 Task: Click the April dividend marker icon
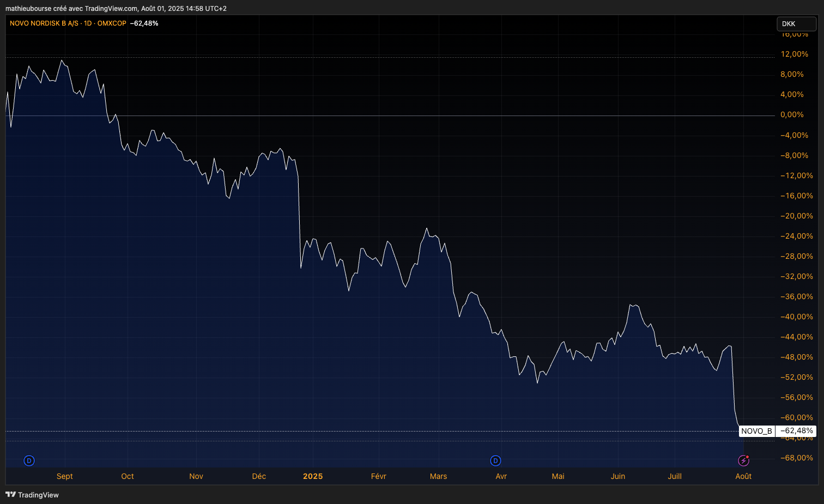495,461
